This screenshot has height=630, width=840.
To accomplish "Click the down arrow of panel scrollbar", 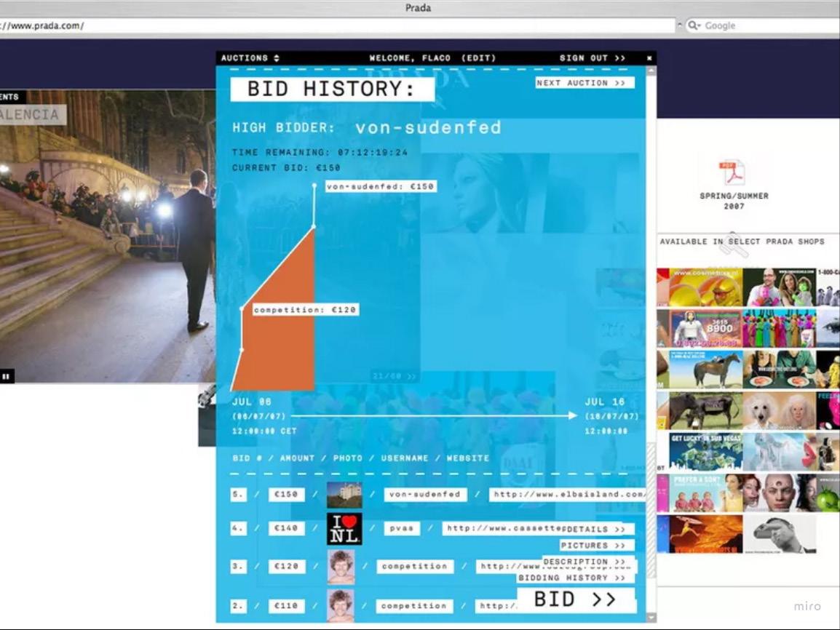I will click(651, 617).
